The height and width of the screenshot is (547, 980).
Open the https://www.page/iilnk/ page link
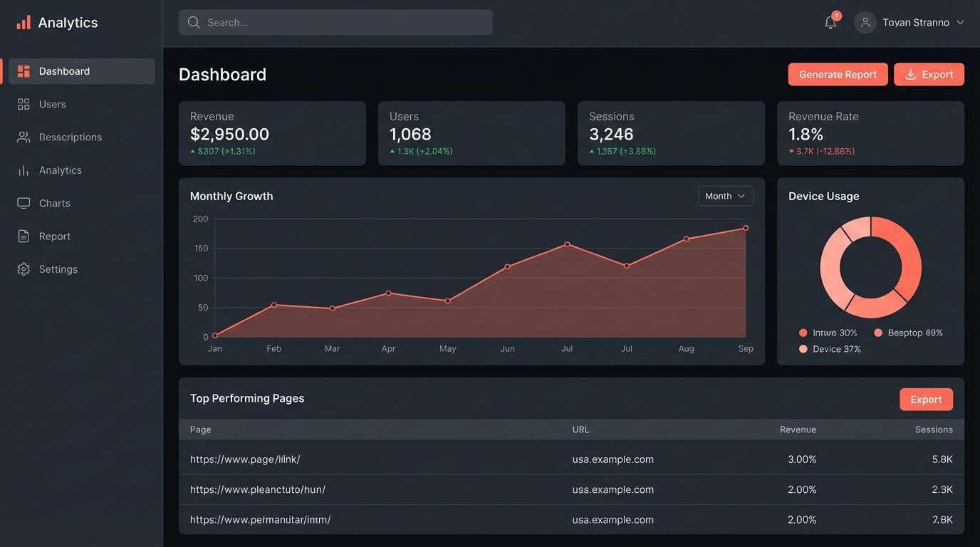(245, 458)
